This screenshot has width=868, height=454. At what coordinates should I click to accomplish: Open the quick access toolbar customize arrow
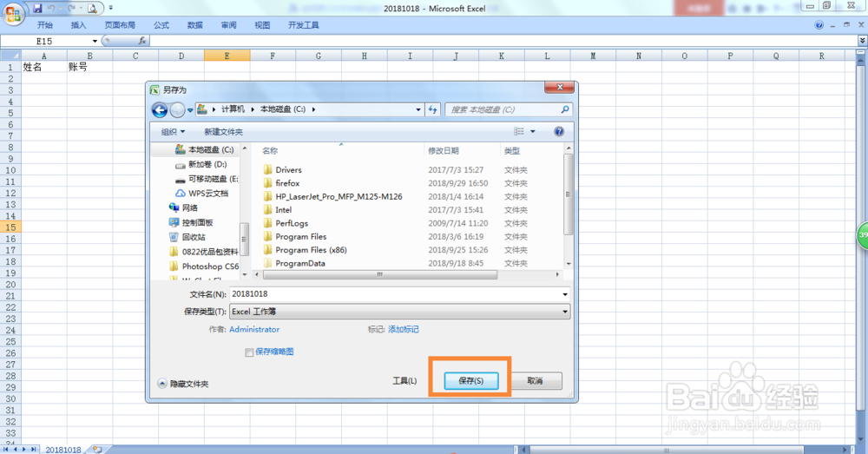[x=111, y=9]
